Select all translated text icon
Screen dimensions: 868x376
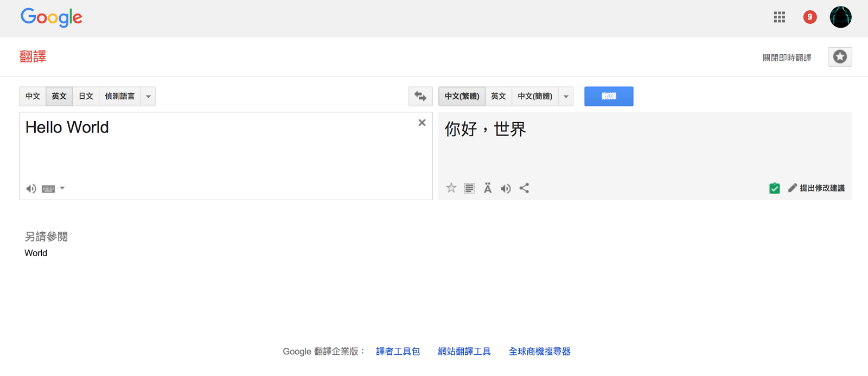click(x=470, y=188)
